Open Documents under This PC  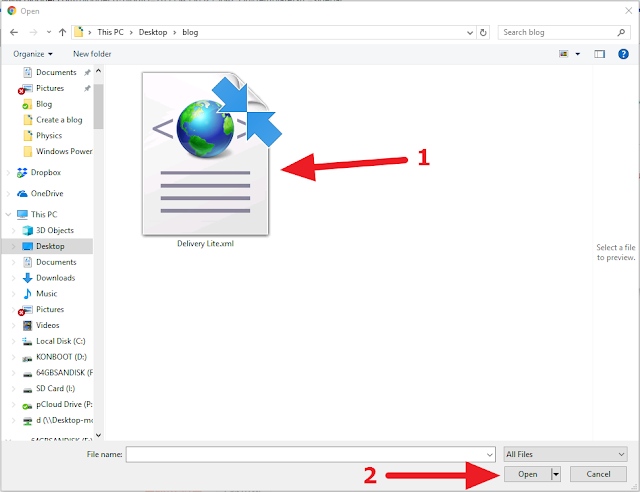tap(56, 262)
